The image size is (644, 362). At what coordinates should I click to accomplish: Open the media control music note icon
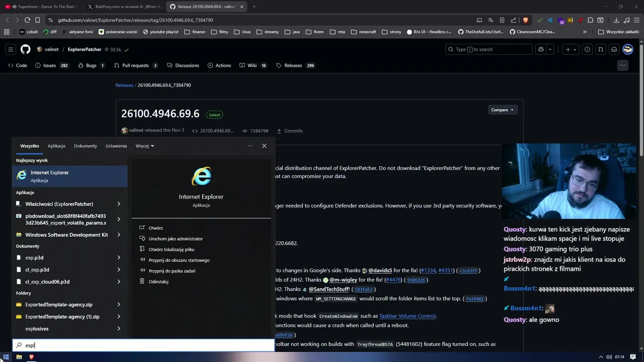point(627,20)
